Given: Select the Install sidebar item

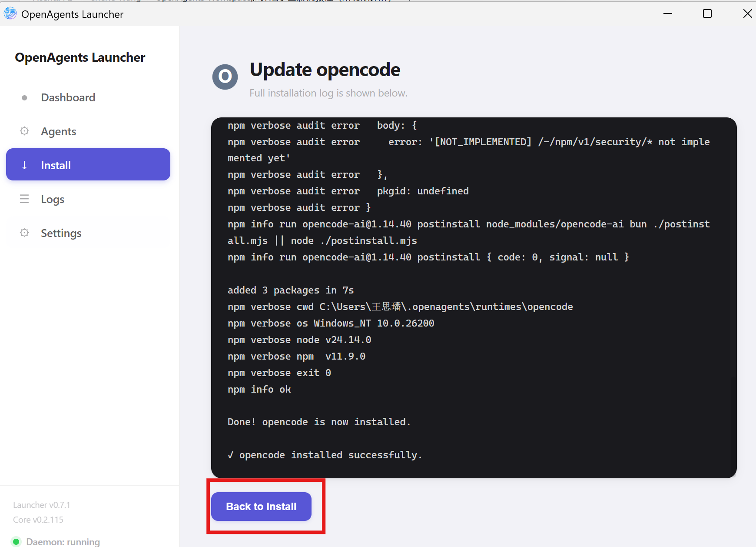Looking at the screenshot, I should [88, 164].
